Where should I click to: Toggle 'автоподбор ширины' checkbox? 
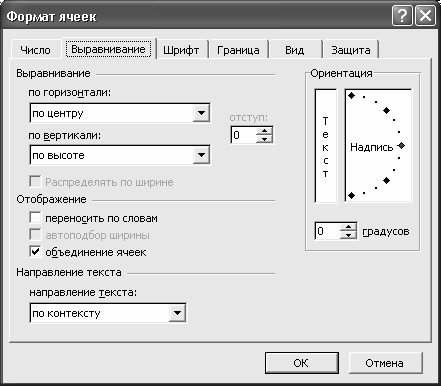35,235
